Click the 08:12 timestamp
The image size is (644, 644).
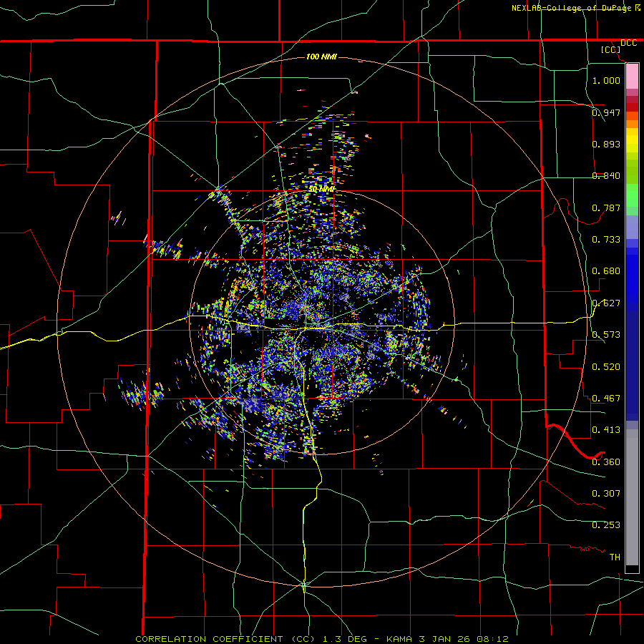tap(493, 639)
